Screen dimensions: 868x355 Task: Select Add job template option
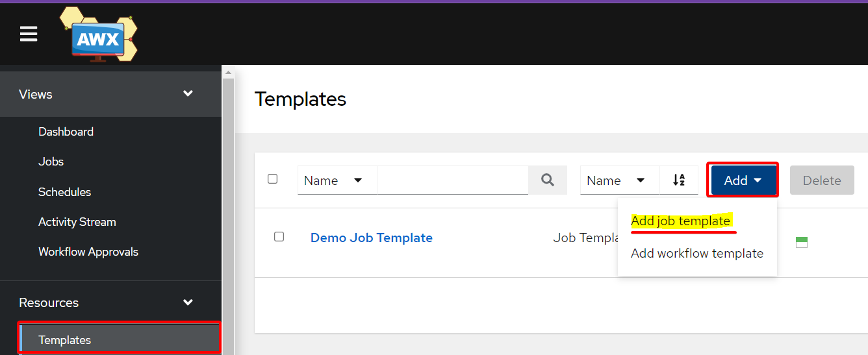680,221
